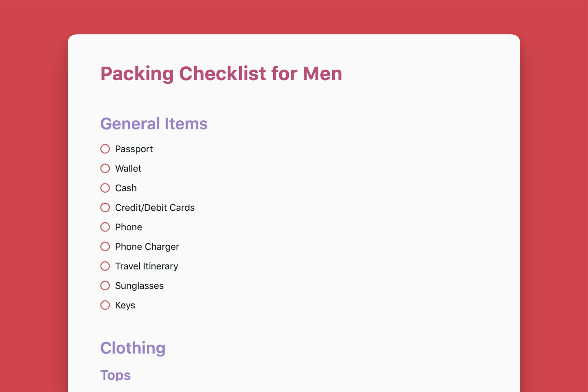
Task: Select the Passport label text
Action: [134, 149]
